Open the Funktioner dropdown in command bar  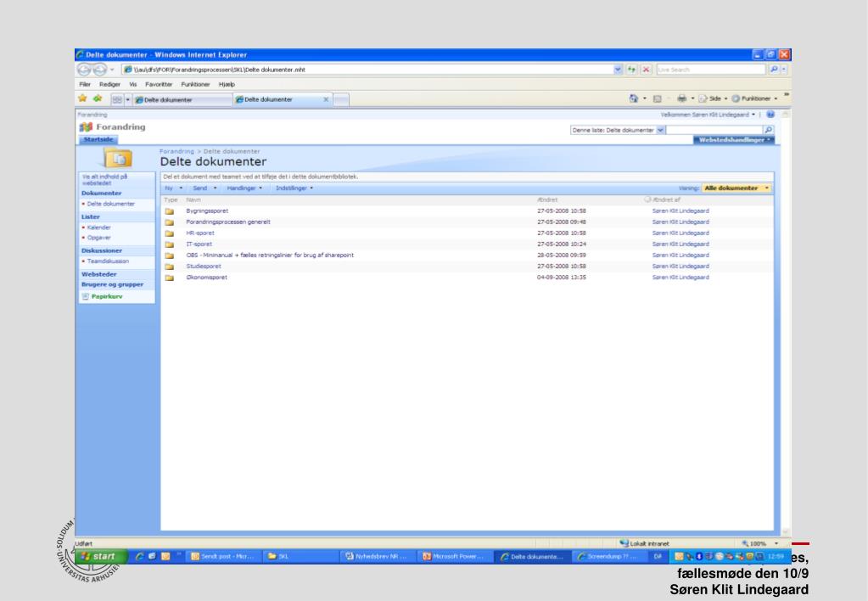click(x=754, y=98)
